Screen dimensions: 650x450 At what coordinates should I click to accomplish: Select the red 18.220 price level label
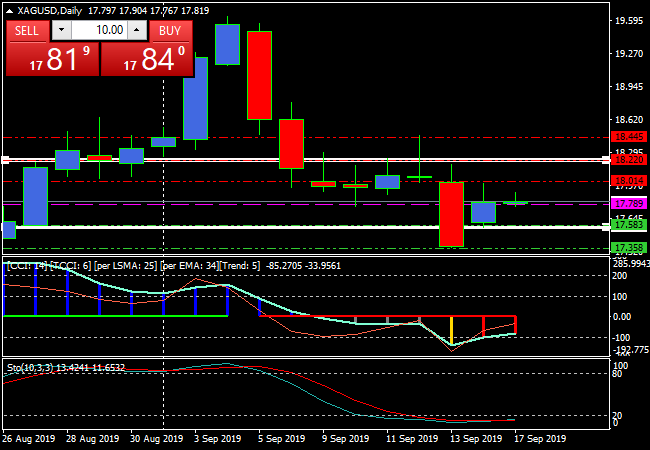(628, 159)
